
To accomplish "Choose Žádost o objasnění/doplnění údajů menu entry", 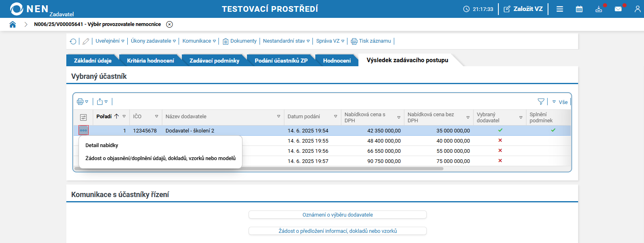I will [160, 158].
